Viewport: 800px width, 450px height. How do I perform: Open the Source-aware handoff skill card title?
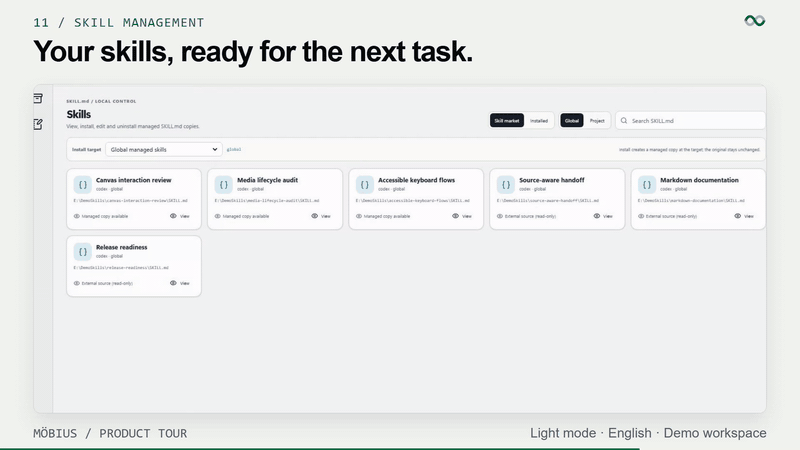pyautogui.click(x=552, y=180)
